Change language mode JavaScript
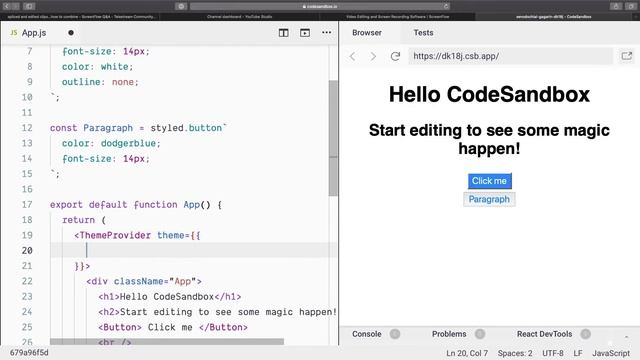 pyautogui.click(x=611, y=353)
